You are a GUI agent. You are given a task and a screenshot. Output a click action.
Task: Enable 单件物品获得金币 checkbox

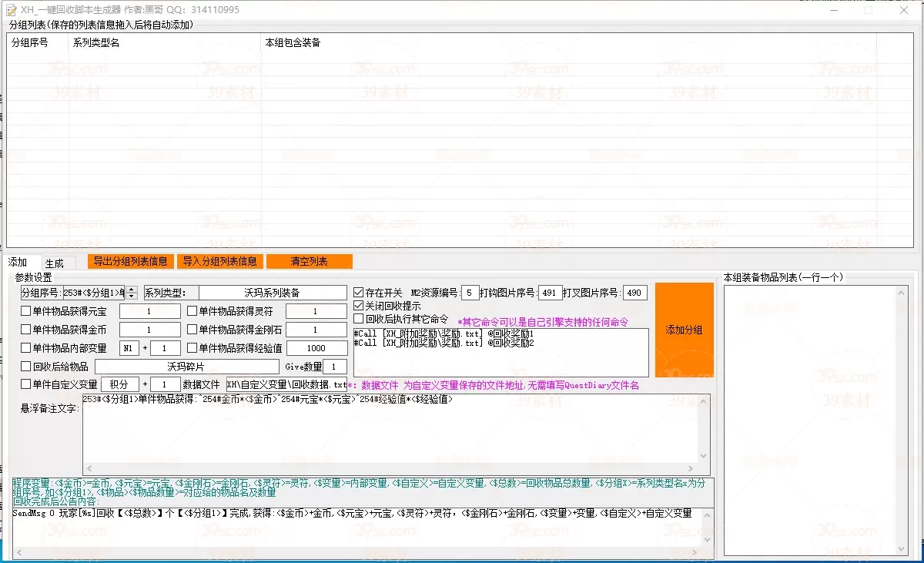26,330
